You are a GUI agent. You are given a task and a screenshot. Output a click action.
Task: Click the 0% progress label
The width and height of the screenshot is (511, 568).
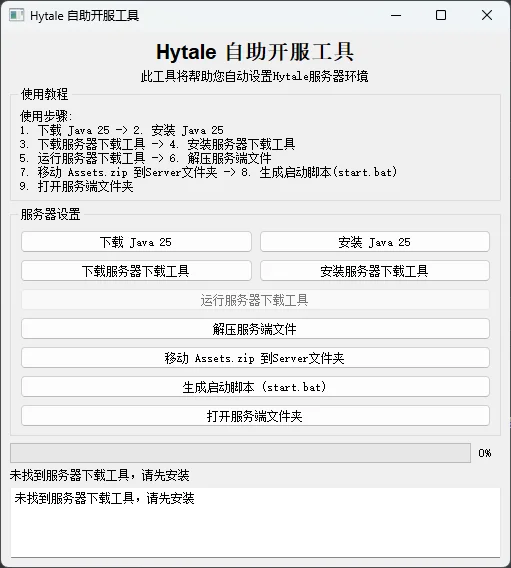(485, 453)
